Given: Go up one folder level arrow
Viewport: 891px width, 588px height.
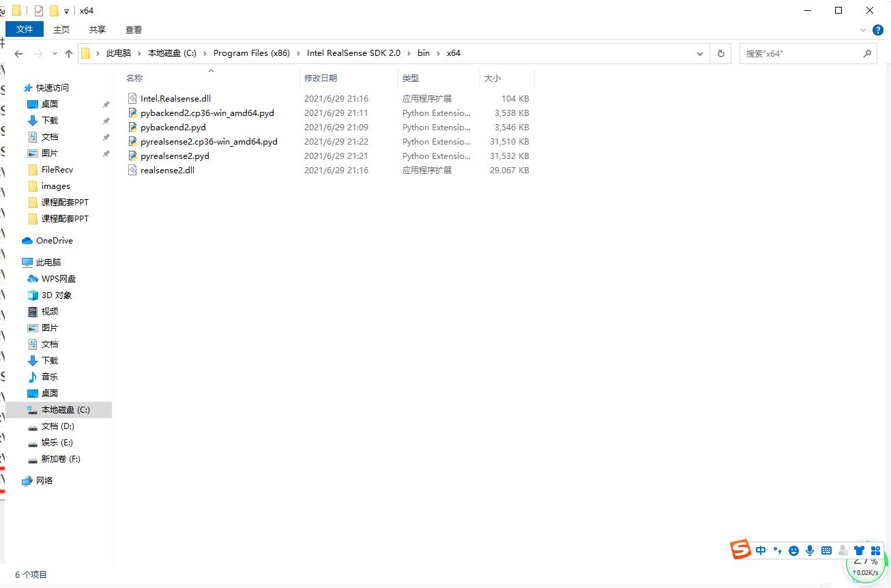Looking at the screenshot, I should pos(69,53).
